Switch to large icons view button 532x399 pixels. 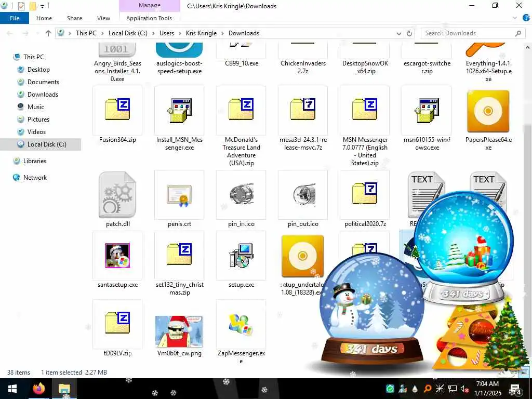[524, 372]
